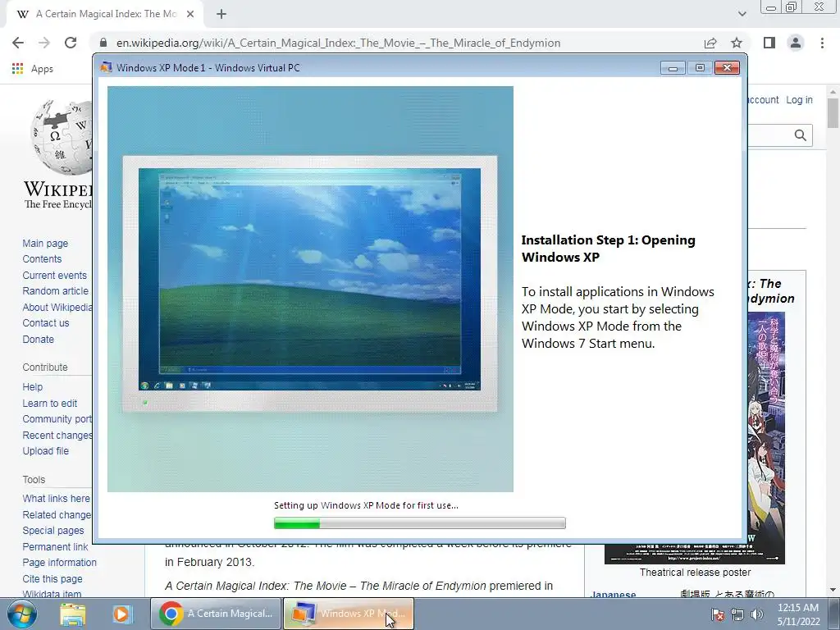This screenshot has height=630, width=840.
Task: Click the Wikipedia globe logo
Action: coord(62,137)
